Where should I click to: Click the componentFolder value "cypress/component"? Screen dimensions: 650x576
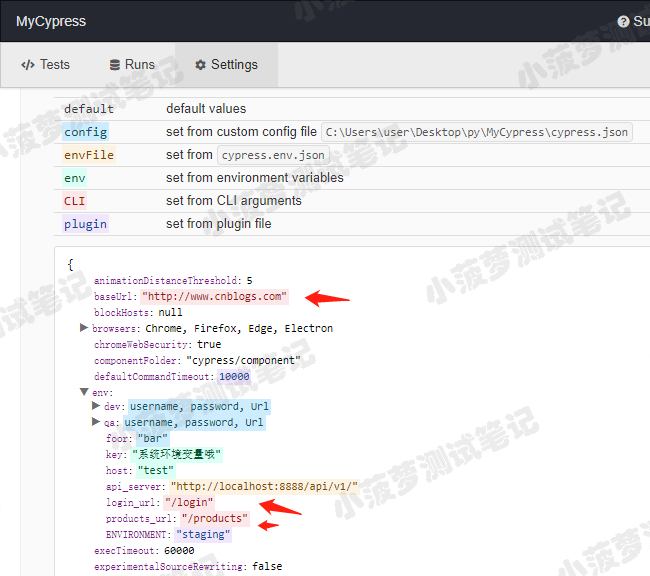coord(243,360)
